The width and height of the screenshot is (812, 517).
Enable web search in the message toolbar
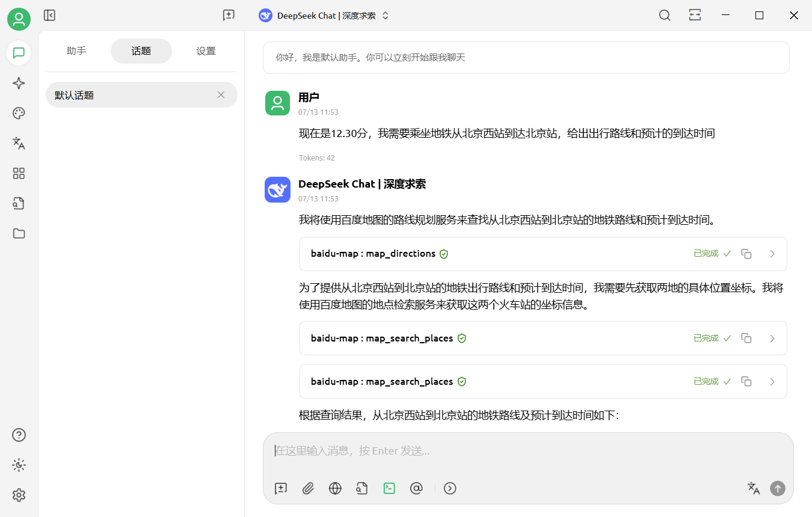(x=335, y=488)
